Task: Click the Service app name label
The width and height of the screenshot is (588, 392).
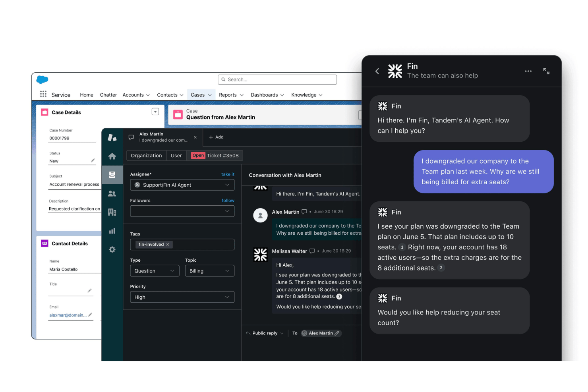Action: coord(61,95)
